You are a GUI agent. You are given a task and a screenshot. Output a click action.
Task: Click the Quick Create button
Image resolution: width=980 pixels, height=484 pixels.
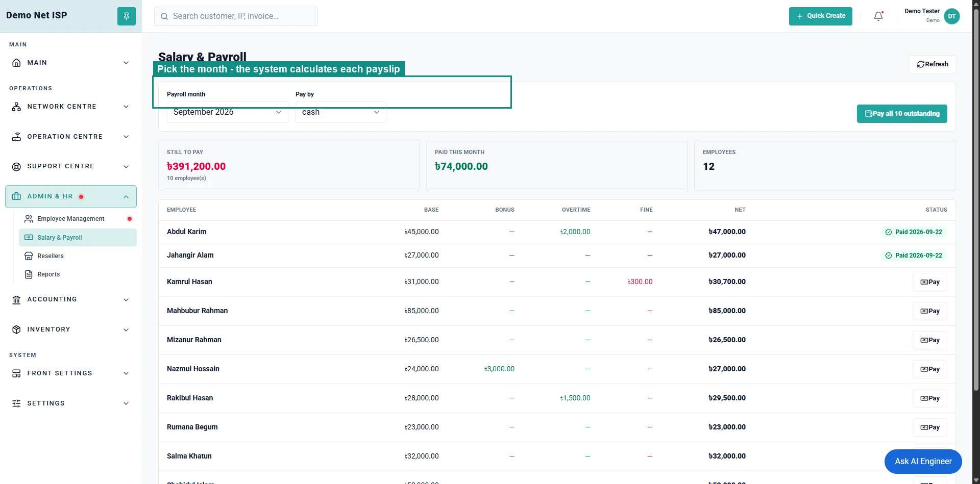click(820, 16)
